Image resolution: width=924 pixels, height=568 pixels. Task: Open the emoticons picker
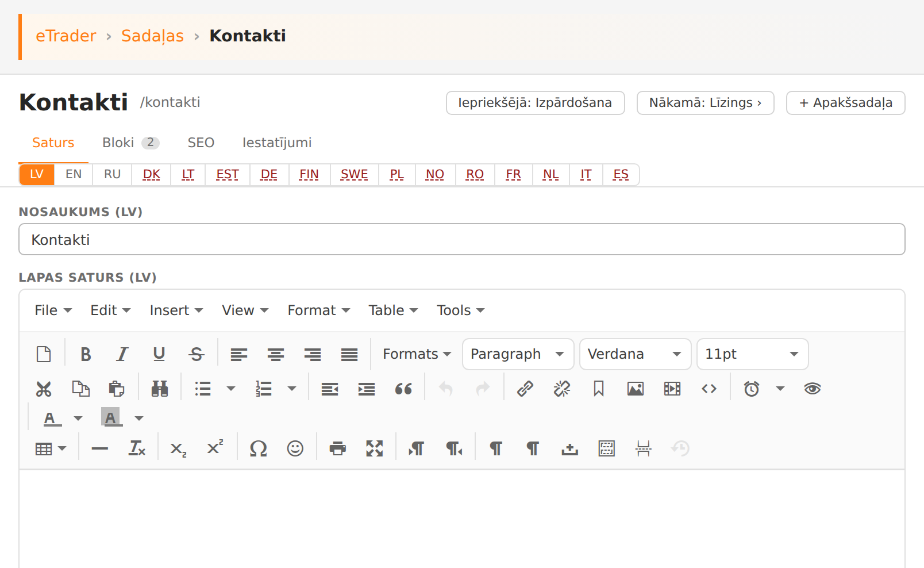click(x=295, y=448)
